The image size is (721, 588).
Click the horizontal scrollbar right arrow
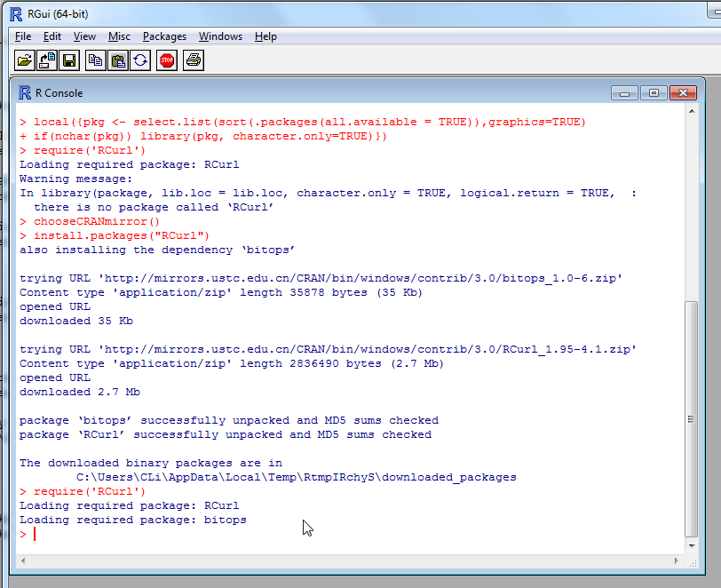[x=676, y=560]
